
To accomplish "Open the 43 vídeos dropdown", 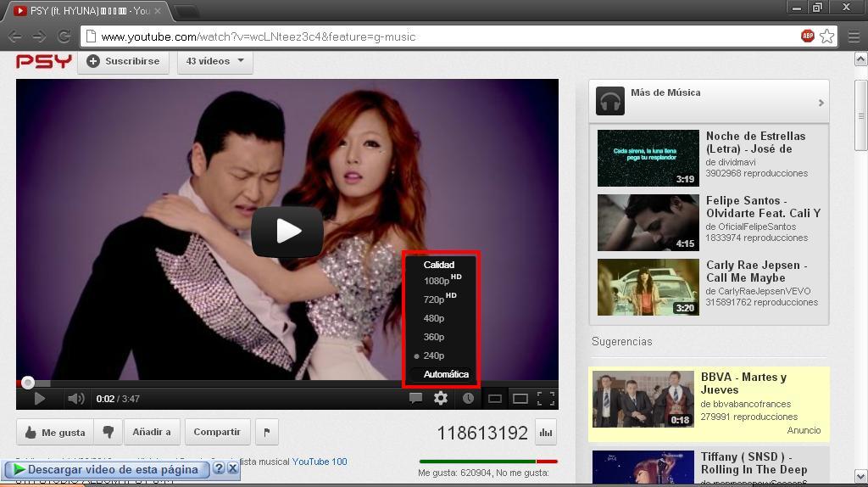I will pyautogui.click(x=214, y=61).
